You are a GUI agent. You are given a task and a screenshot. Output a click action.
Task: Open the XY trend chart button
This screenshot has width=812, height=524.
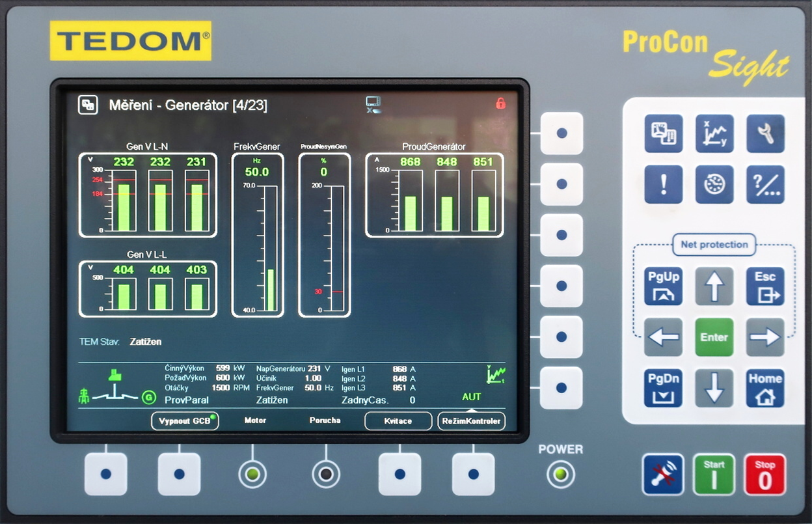click(x=714, y=133)
